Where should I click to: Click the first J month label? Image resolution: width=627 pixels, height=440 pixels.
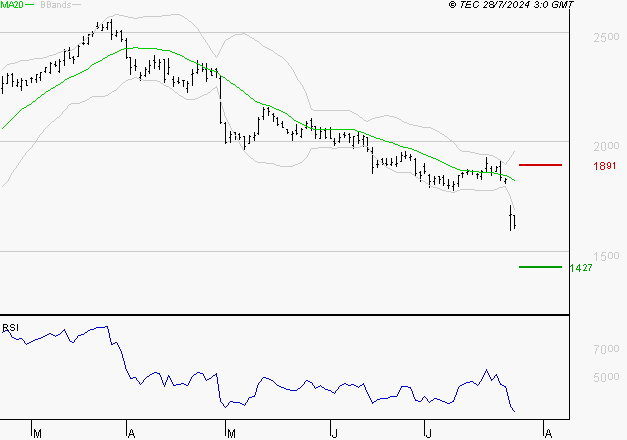pos(335,433)
